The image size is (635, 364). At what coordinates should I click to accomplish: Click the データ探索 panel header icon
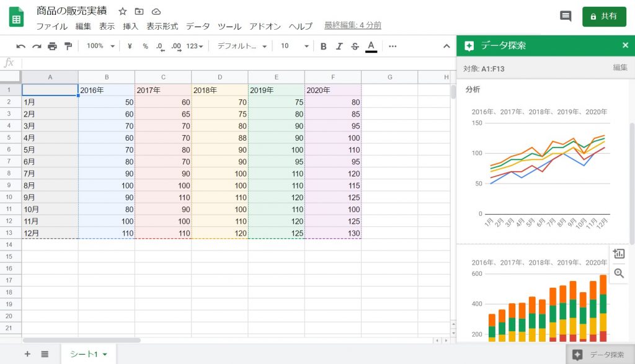click(x=469, y=46)
